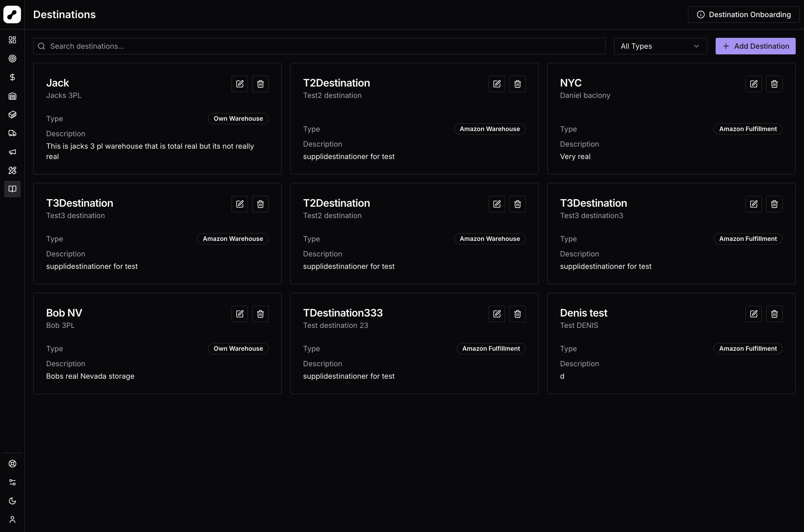Screen dimensions: 804x532
Task: Delete the Denis test destination card
Action: pyautogui.click(x=774, y=314)
